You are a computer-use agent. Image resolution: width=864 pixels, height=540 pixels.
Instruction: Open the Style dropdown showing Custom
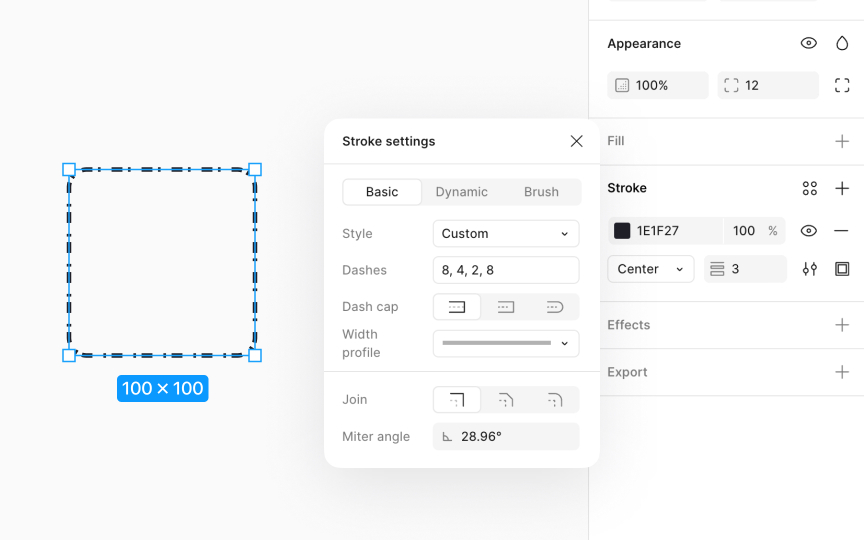506,234
